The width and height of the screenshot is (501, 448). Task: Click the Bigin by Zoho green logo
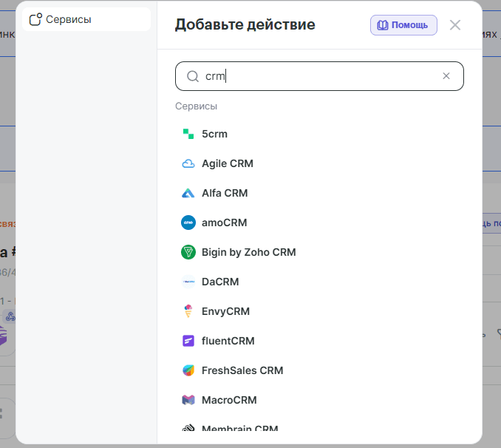188,252
